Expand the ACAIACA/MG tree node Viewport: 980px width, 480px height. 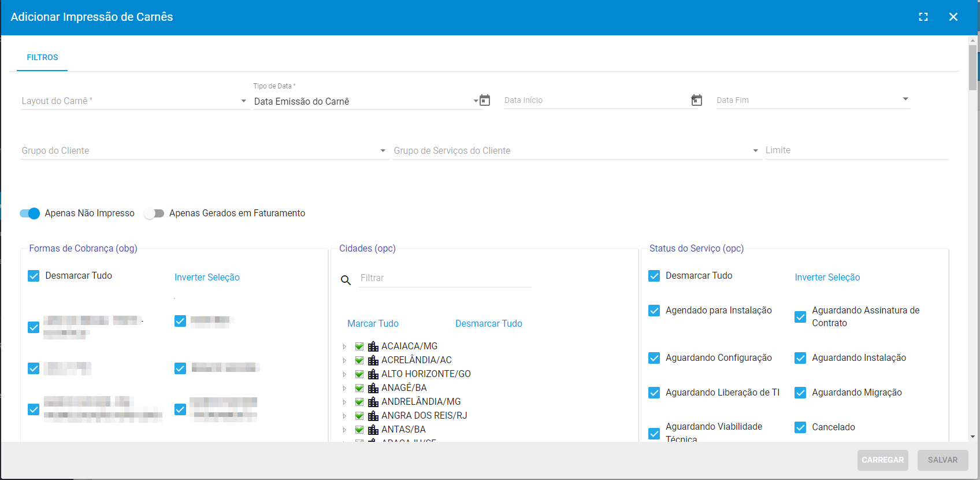coord(344,346)
